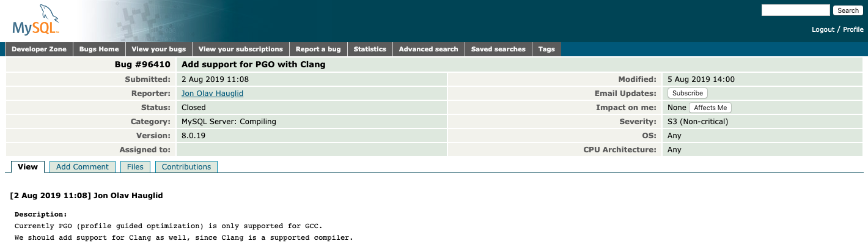The width and height of the screenshot is (868, 252).
Task: Open View your bugs page
Action: 158,49
